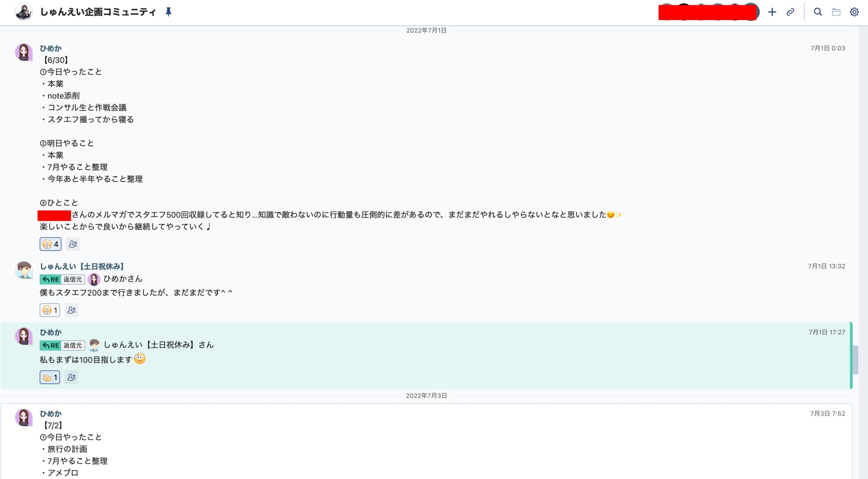This screenshot has height=479, width=868.
Task: Show reaction users for the スタエフ200 message
Action: point(71,310)
